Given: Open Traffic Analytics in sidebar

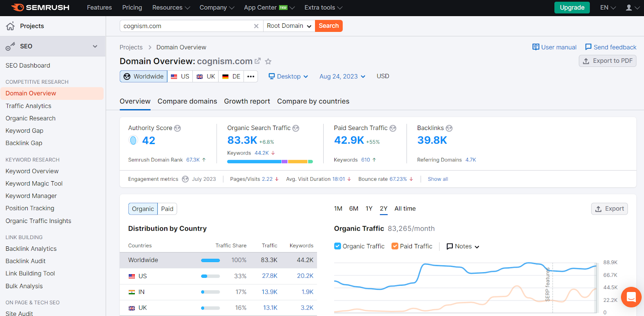Looking at the screenshot, I should [29, 106].
